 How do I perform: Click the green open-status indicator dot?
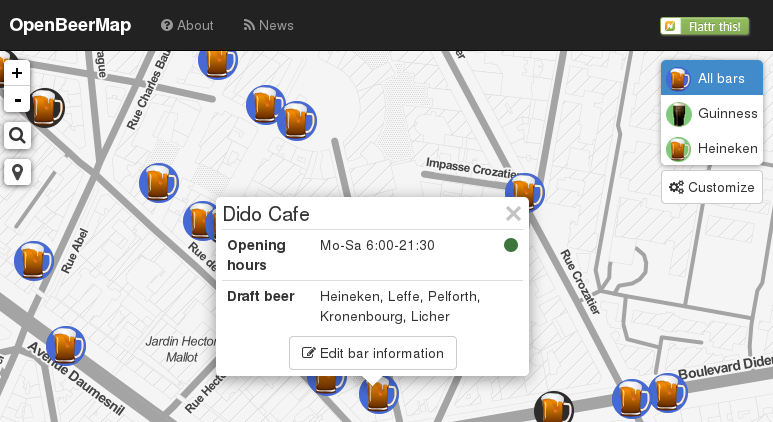point(511,245)
